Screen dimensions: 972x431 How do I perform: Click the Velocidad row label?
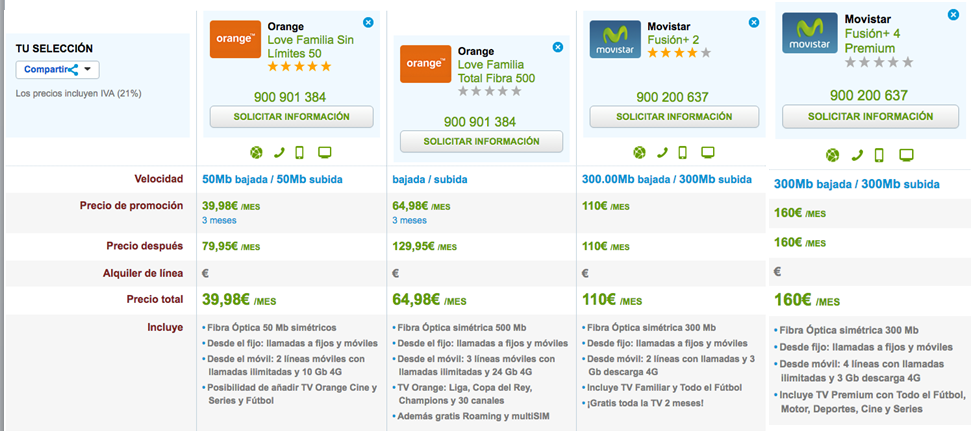point(159,179)
